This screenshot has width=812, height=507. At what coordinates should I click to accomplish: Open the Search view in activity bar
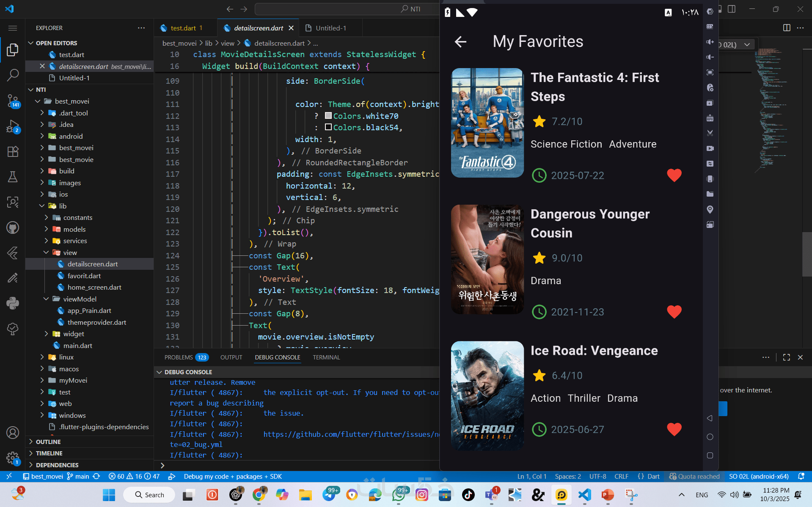click(x=13, y=75)
